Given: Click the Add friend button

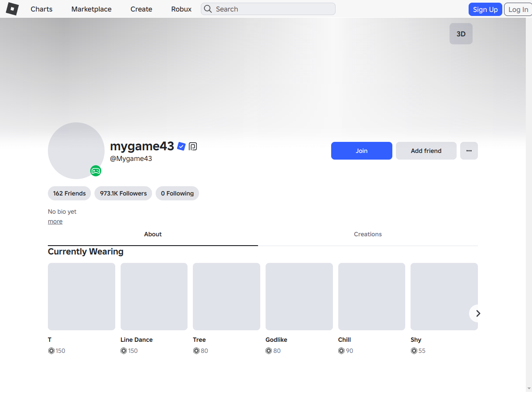Looking at the screenshot, I should point(426,151).
